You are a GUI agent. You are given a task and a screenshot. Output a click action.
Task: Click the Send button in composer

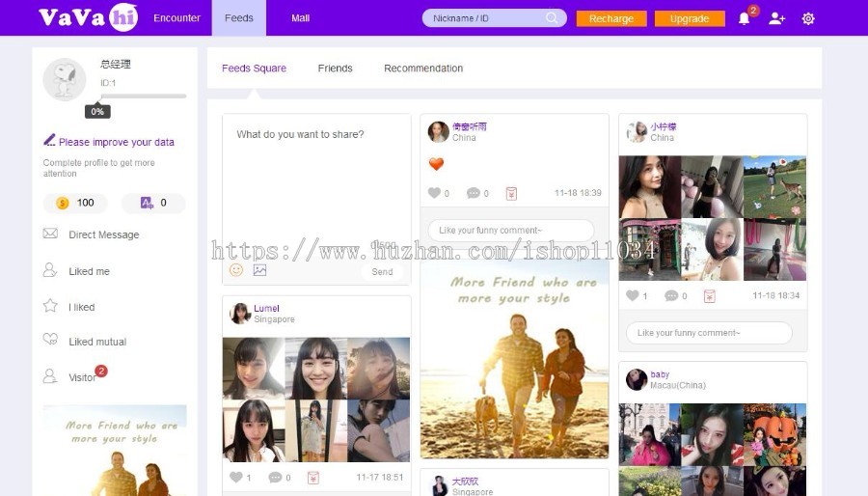point(382,272)
